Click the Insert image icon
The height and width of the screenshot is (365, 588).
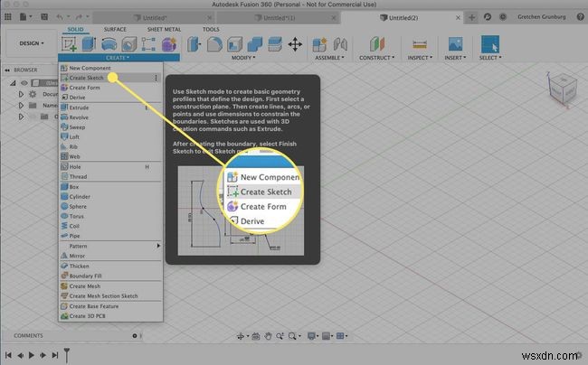[455, 44]
